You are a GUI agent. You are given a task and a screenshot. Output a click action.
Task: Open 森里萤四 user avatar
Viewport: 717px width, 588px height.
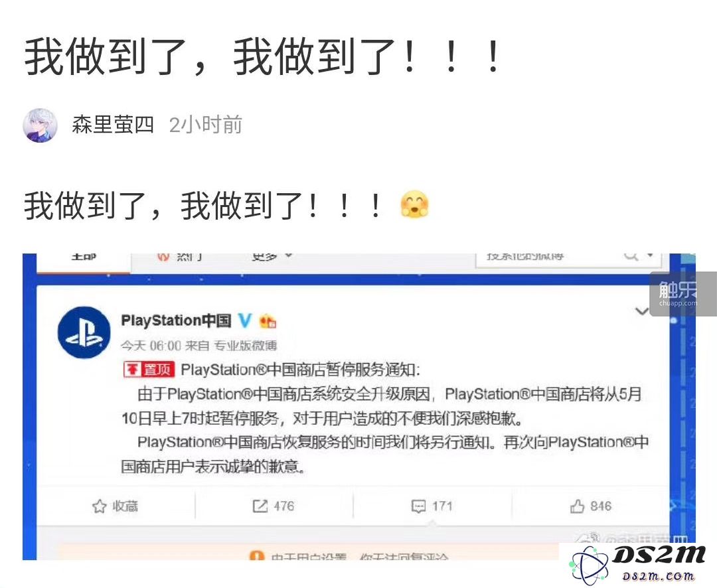[x=40, y=125]
